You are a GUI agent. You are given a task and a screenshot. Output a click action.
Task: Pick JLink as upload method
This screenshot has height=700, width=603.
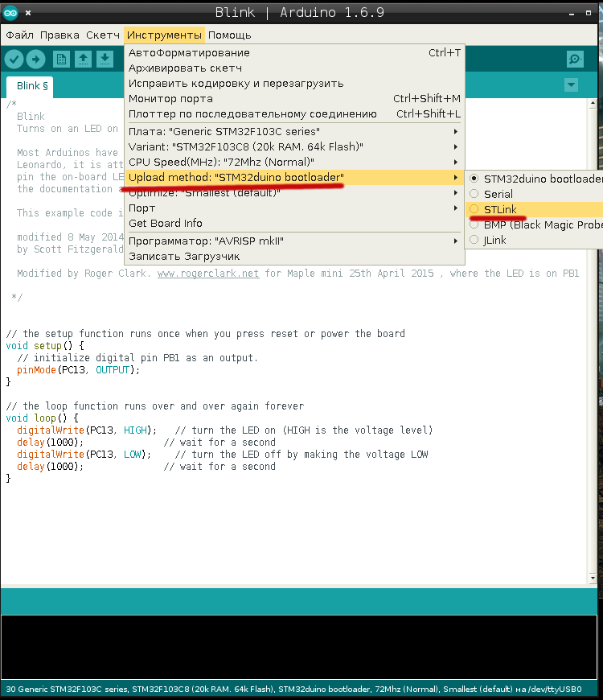coord(534,241)
